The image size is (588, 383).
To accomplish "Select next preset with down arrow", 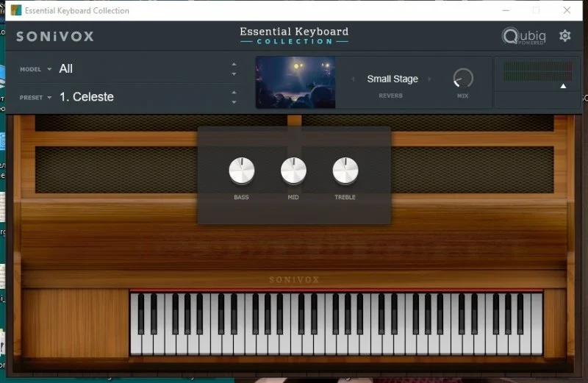I will [234, 102].
